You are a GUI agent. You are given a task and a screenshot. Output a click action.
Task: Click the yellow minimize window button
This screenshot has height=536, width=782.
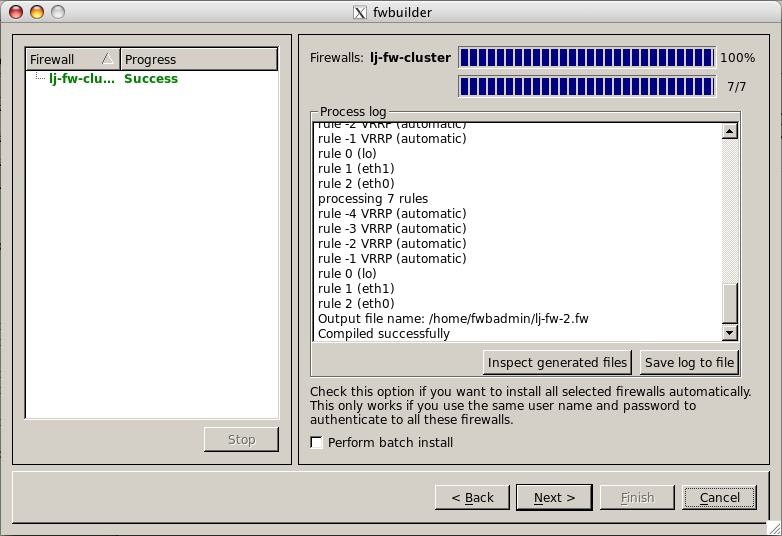pyautogui.click(x=36, y=13)
